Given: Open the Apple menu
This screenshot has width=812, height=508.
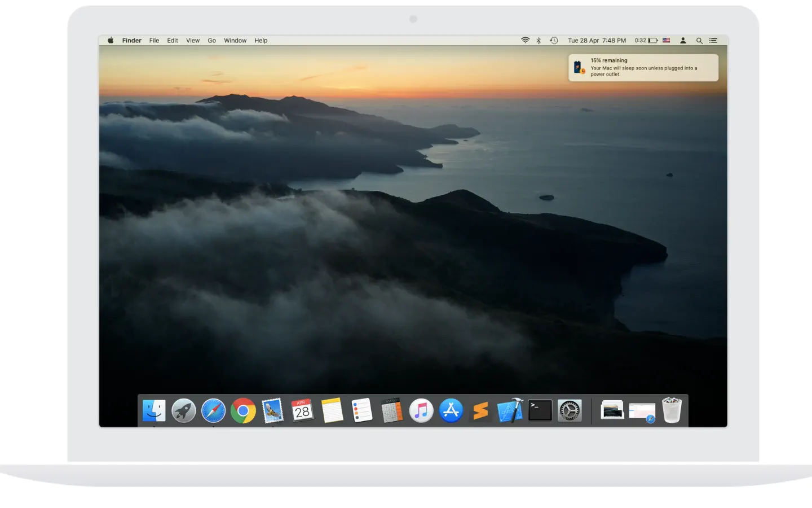Looking at the screenshot, I should point(111,41).
